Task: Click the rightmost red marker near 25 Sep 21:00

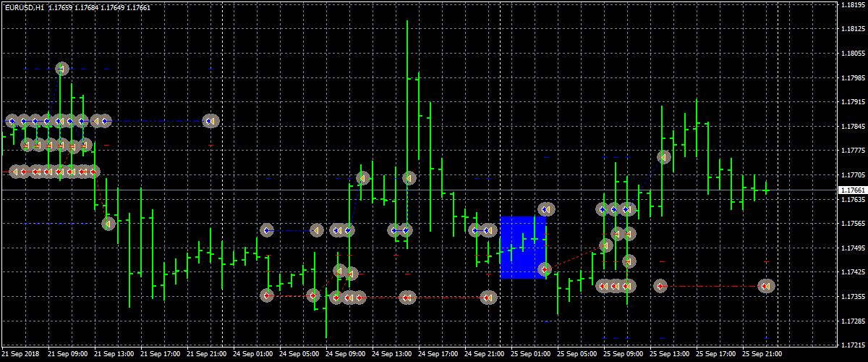Action: (x=766, y=286)
